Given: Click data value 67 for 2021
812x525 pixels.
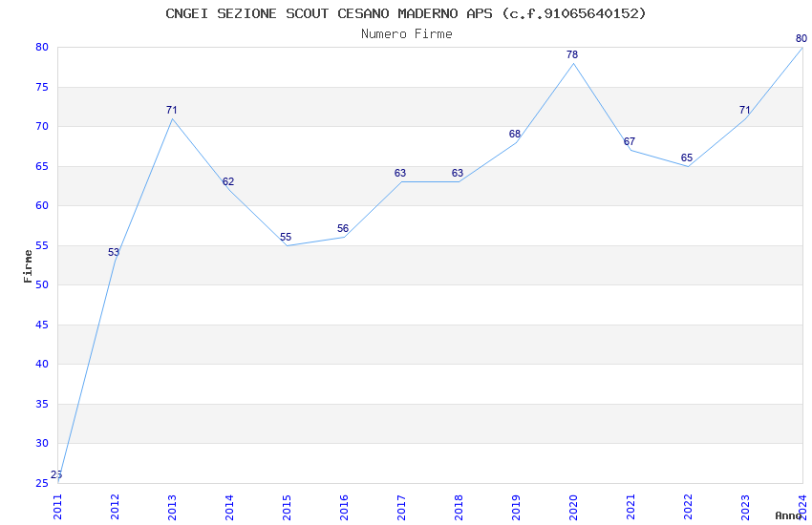Looking at the screenshot, I should pos(630,141).
